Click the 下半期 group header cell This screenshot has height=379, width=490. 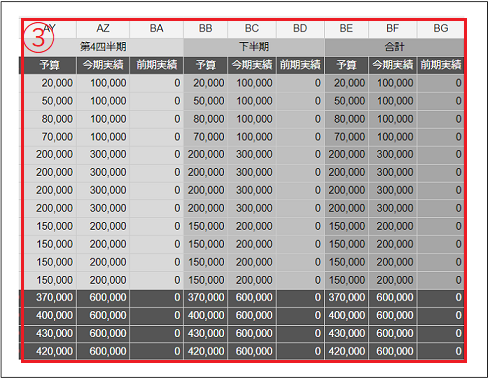[x=254, y=47]
